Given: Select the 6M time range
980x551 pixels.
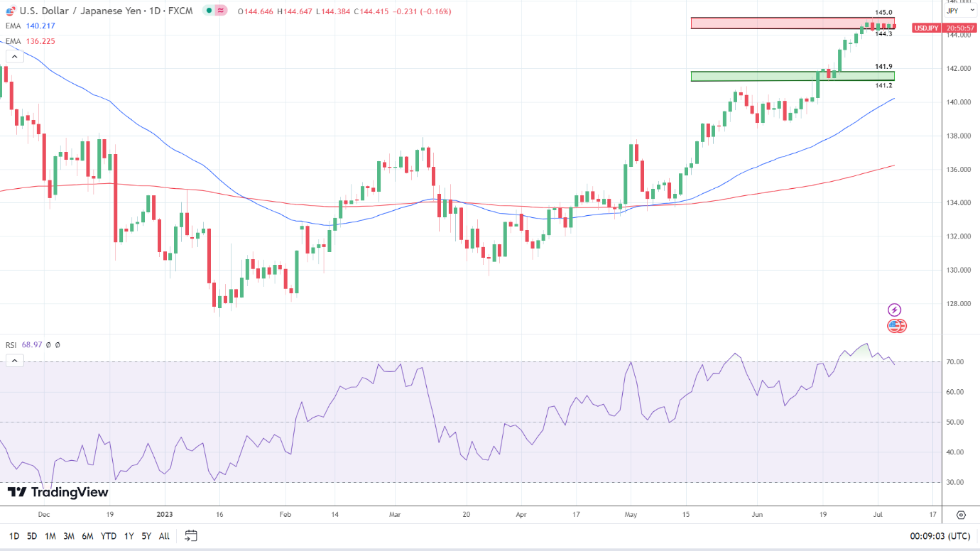Looking at the screenshot, I should (87, 536).
